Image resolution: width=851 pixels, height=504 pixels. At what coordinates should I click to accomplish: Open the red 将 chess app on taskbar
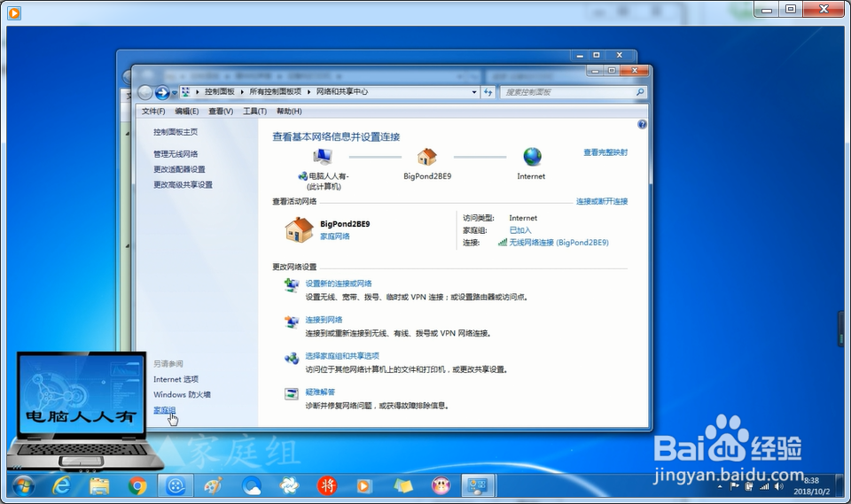[x=327, y=486]
